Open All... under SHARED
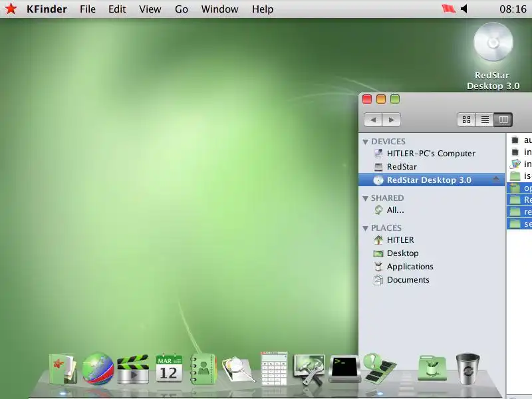Image resolution: width=532 pixels, height=399 pixels. (432, 210)
